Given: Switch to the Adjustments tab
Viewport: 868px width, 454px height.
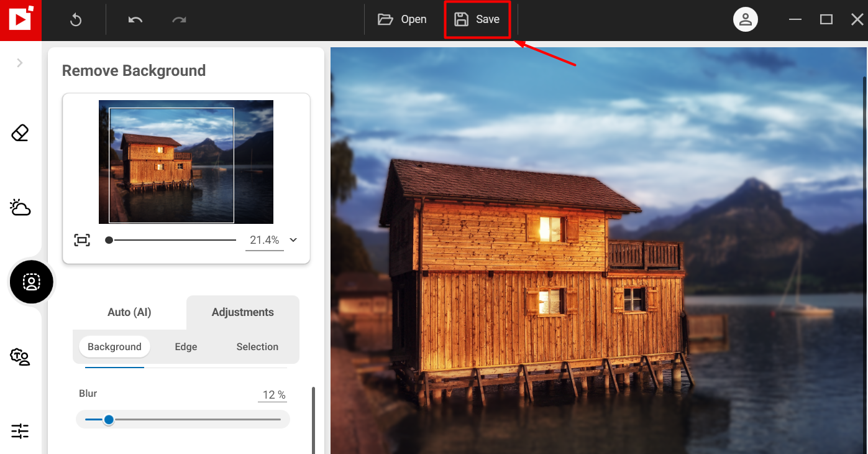Looking at the screenshot, I should click(243, 312).
